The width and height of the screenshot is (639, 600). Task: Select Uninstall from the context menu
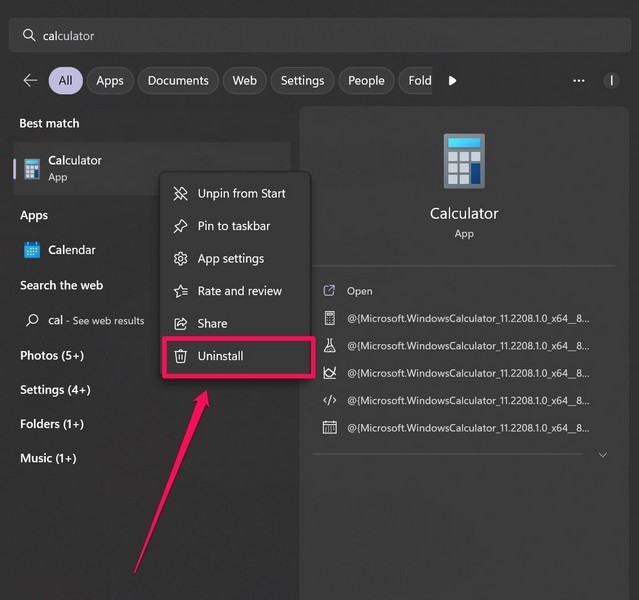220,356
